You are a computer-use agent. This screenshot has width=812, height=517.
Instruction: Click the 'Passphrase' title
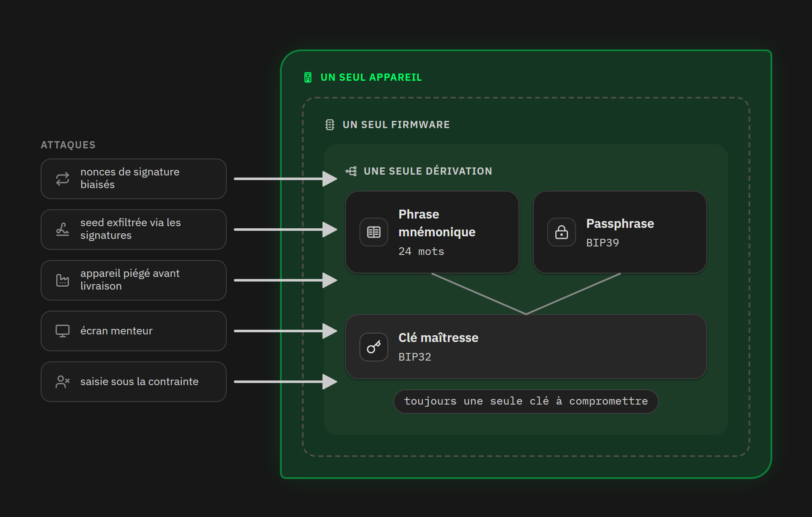click(620, 224)
